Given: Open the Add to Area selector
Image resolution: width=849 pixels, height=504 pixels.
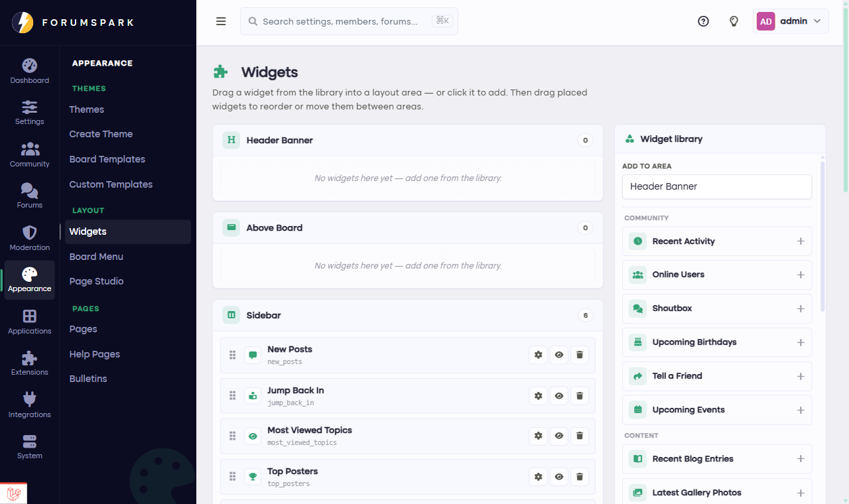Looking at the screenshot, I should pos(717,186).
